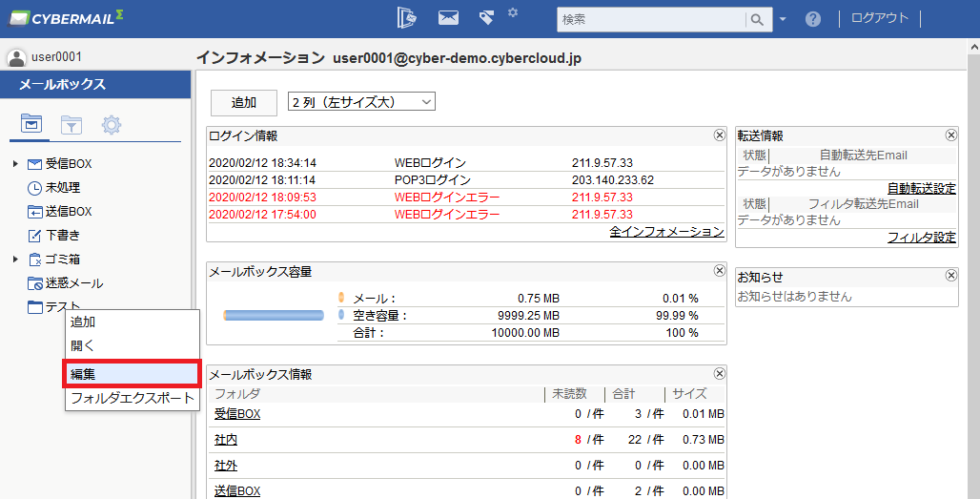Viewport: 980px width, 499px height.
Task: Click the サイズ column header
Action: [x=689, y=394]
